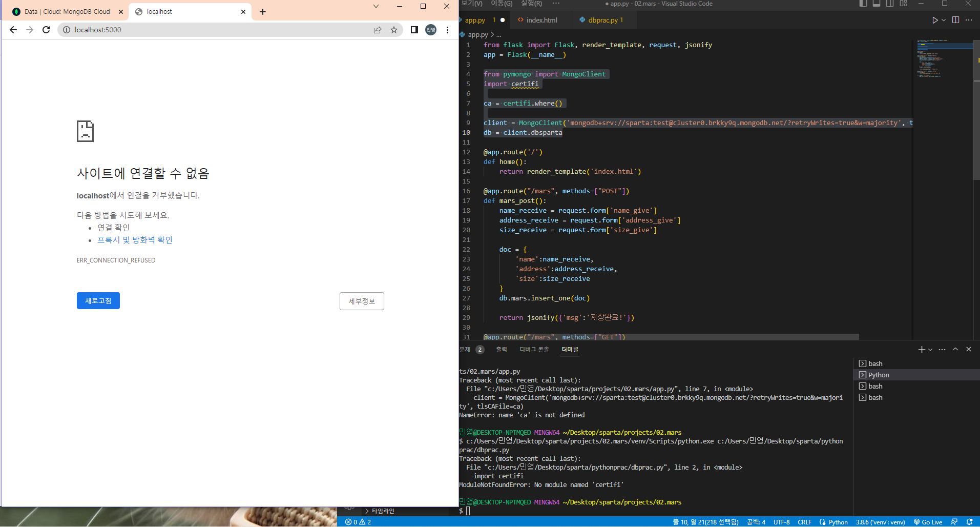The width and height of the screenshot is (980, 527).
Task: Go forward in Chrome browser
Action: (30, 30)
